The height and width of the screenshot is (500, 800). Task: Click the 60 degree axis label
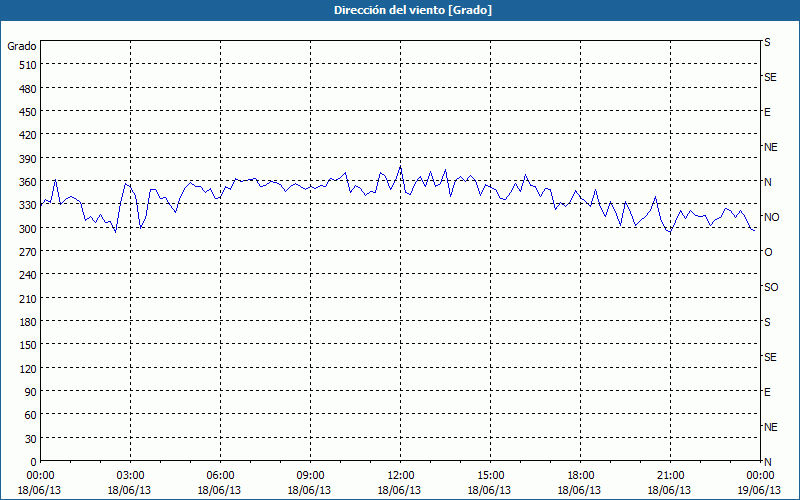31,415
